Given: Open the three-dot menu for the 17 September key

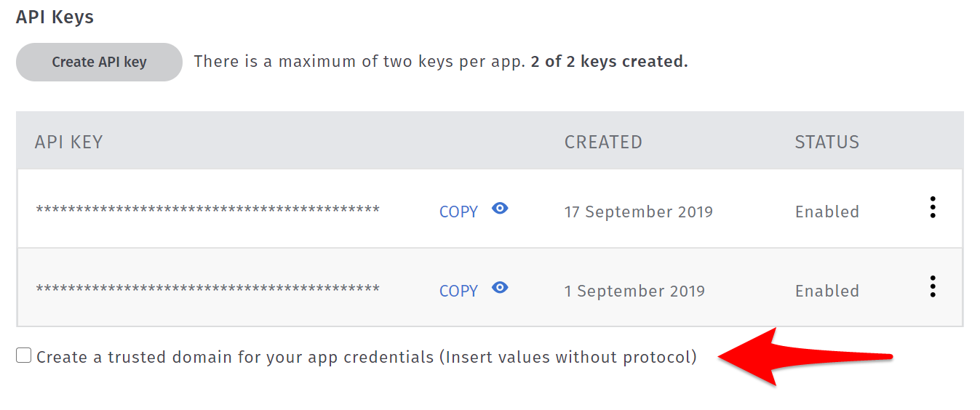Looking at the screenshot, I should 933,208.
